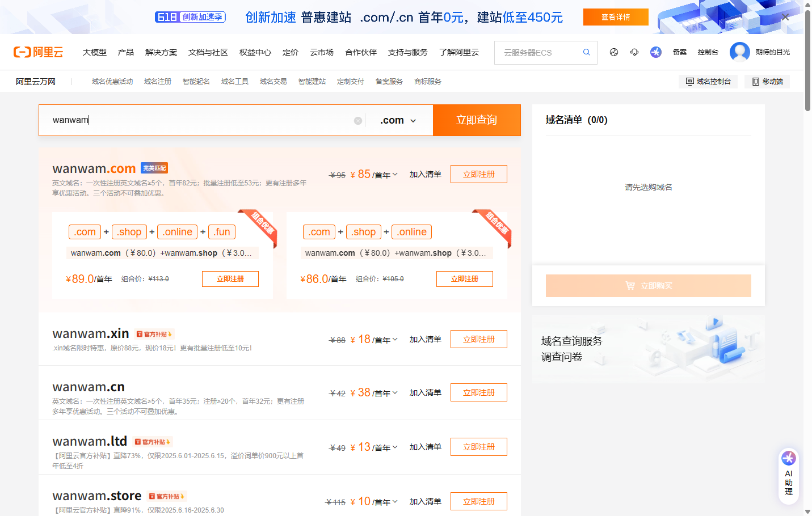Expand the wanwam.ltd price year dropdown

click(x=395, y=447)
